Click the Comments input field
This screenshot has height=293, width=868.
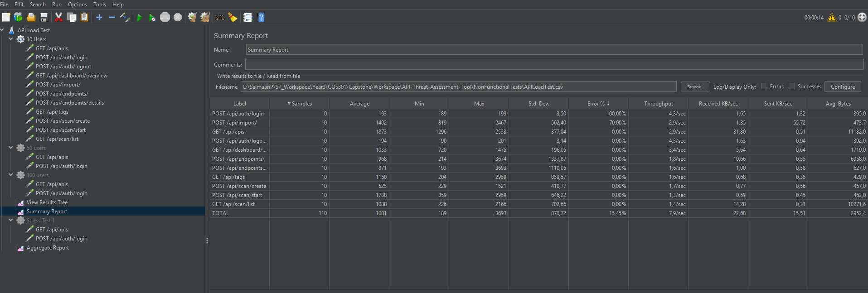(554, 64)
